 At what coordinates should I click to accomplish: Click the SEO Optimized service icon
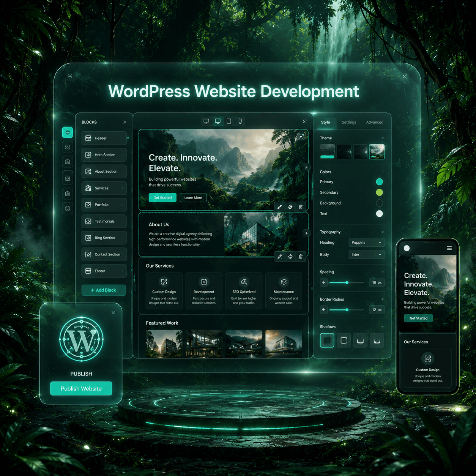coord(244,282)
